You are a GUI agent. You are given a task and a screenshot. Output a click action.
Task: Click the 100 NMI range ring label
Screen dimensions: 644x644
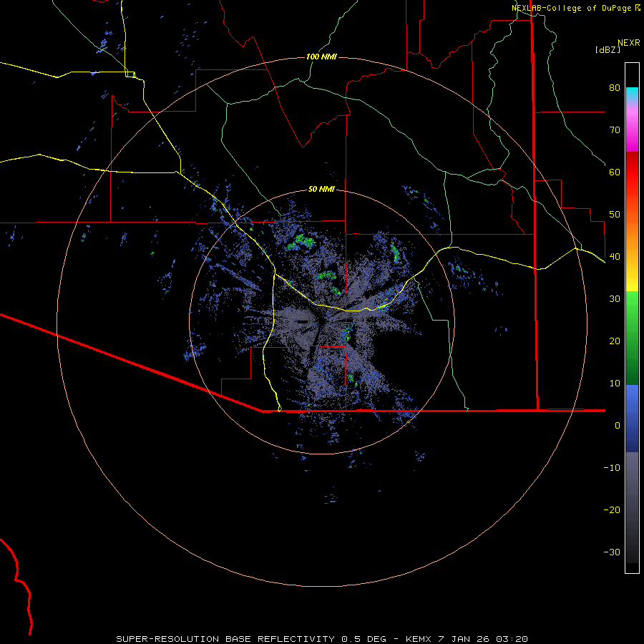pyautogui.click(x=321, y=57)
